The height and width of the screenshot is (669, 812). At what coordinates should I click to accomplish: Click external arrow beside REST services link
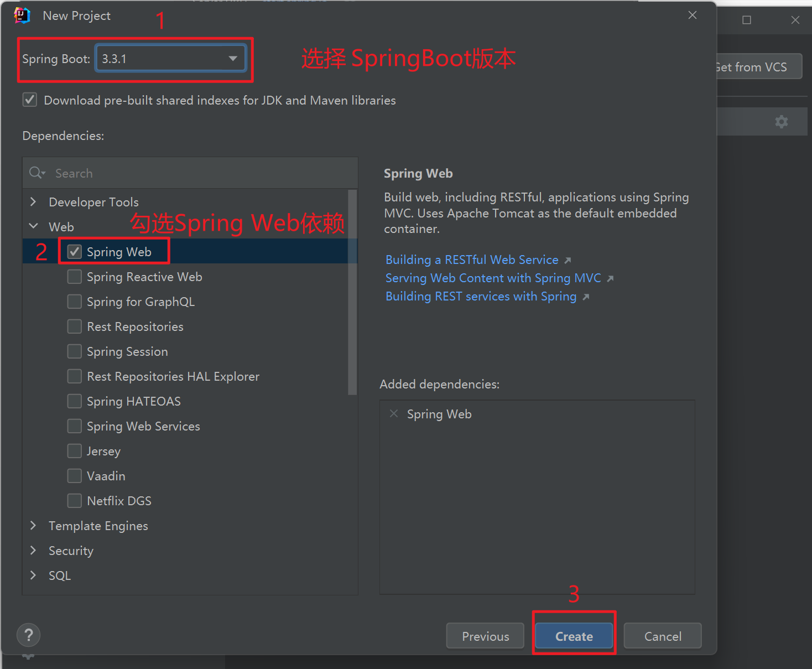tap(586, 297)
